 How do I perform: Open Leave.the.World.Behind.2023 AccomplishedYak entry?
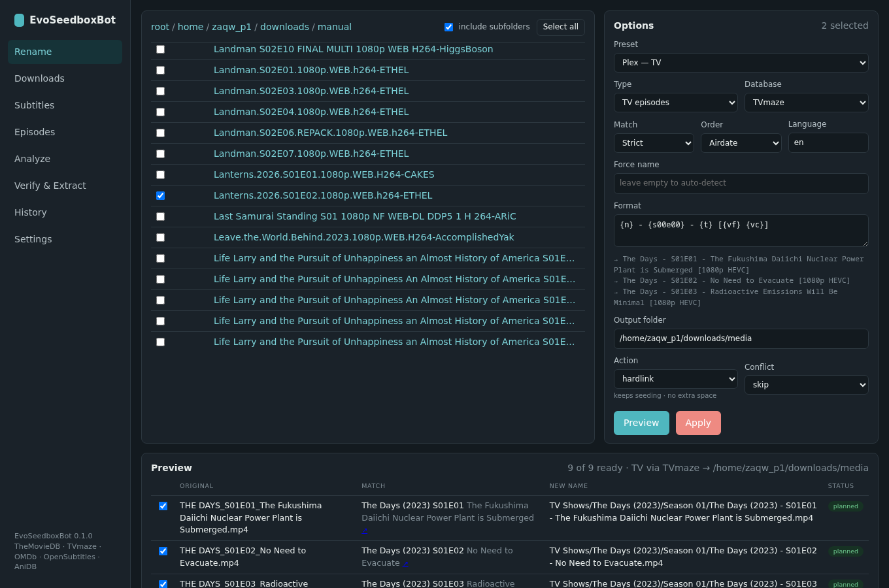(x=364, y=237)
